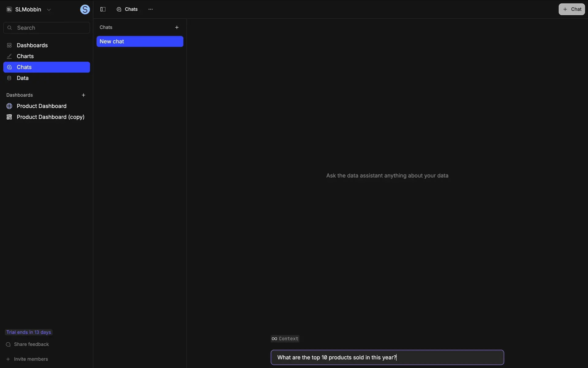This screenshot has height=368, width=588.
Task: Toggle the sidebar panel icon
Action: click(x=103, y=9)
